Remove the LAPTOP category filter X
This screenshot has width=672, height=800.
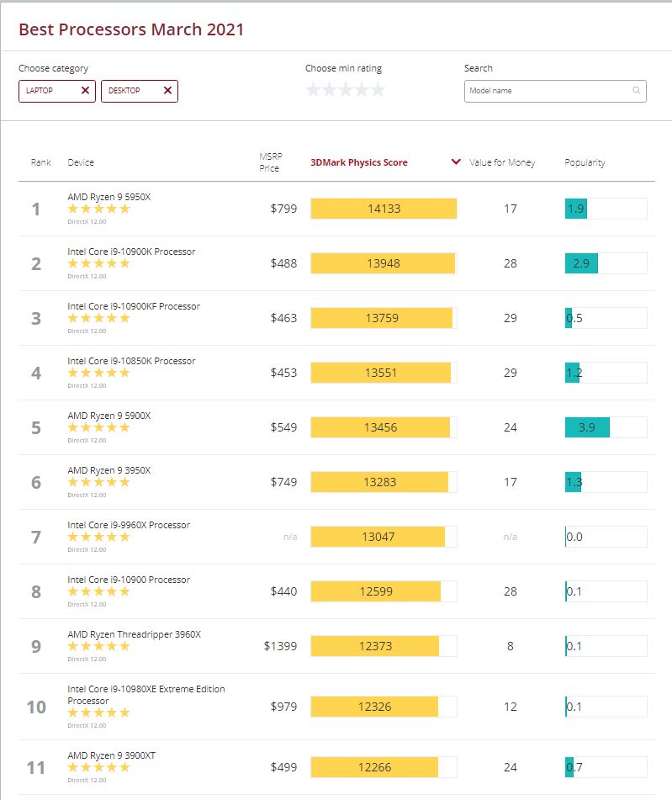point(85,90)
